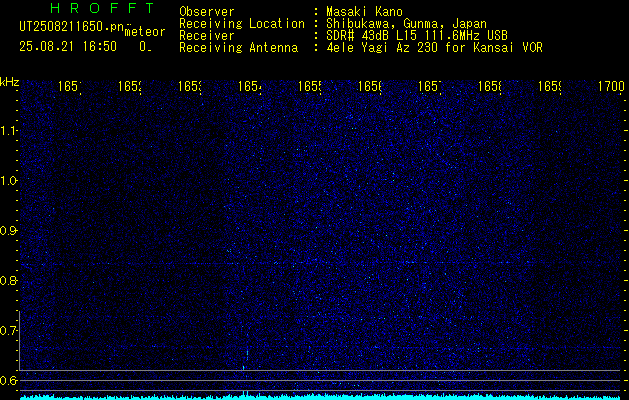Click the 1654 time axis marker
Viewport: 629px width, 400px height.
(x=250, y=86)
